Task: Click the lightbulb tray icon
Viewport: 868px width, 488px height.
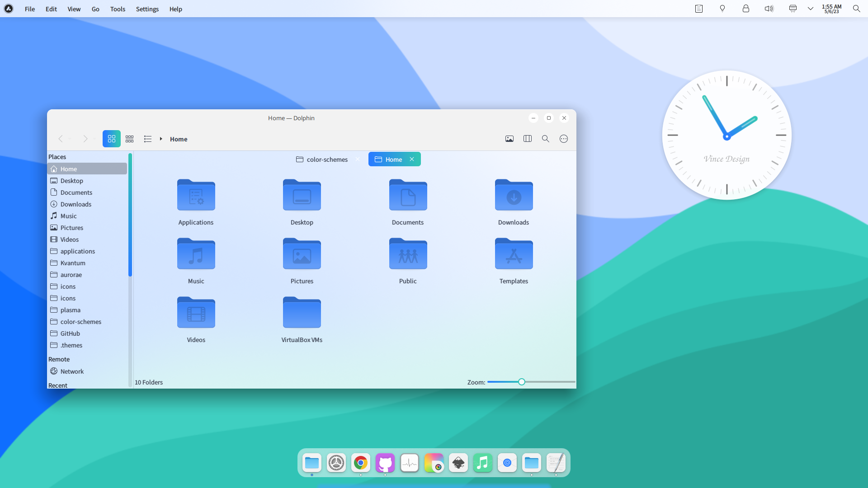Action: click(x=722, y=9)
